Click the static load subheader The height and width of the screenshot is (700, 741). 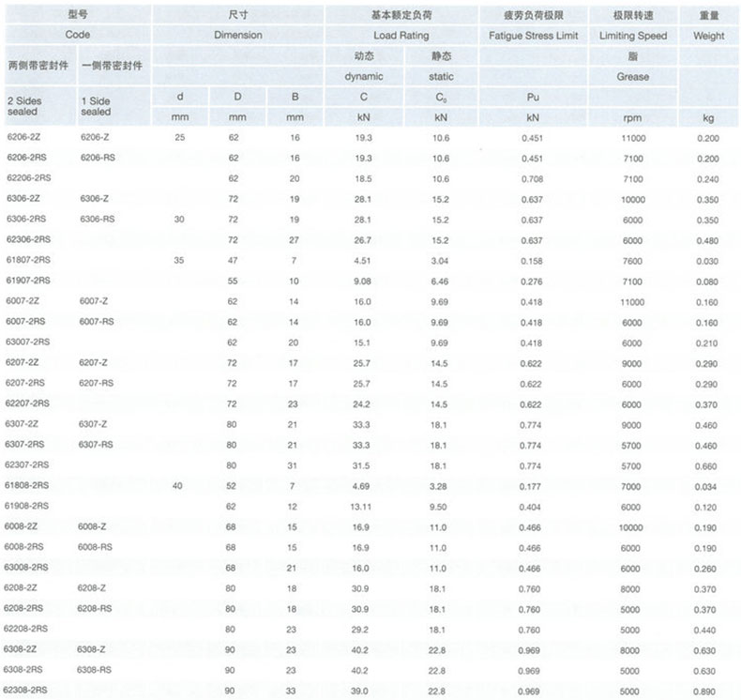pyautogui.click(x=440, y=77)
